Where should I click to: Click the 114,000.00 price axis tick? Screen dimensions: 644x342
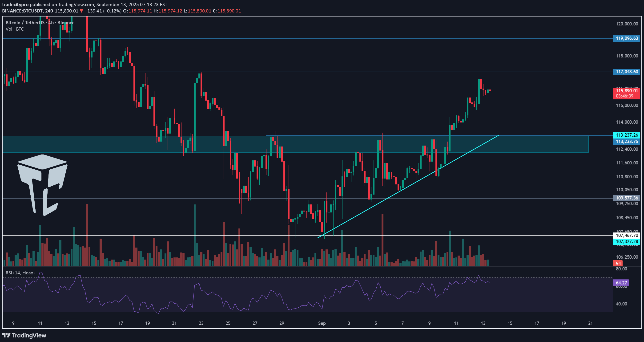(x=627, y=122)
